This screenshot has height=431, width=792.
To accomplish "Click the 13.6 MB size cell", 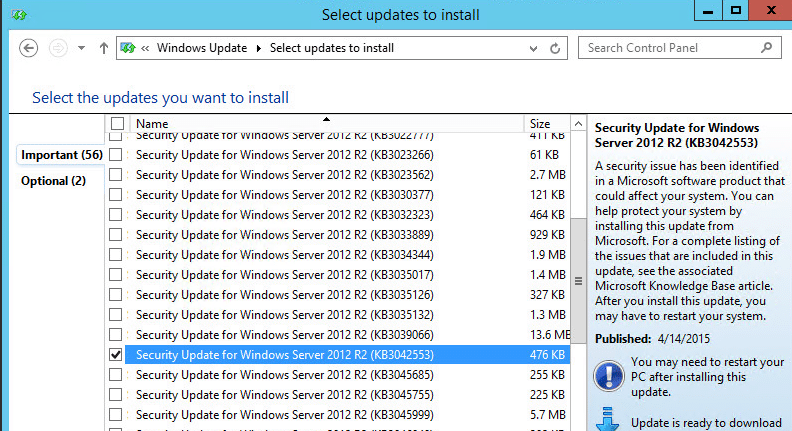I will [x=550, y=335].
